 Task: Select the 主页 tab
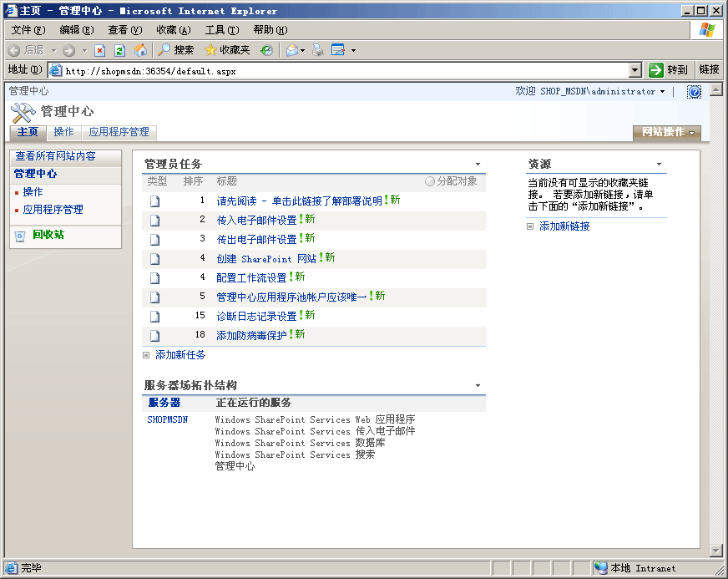[28, 133]
